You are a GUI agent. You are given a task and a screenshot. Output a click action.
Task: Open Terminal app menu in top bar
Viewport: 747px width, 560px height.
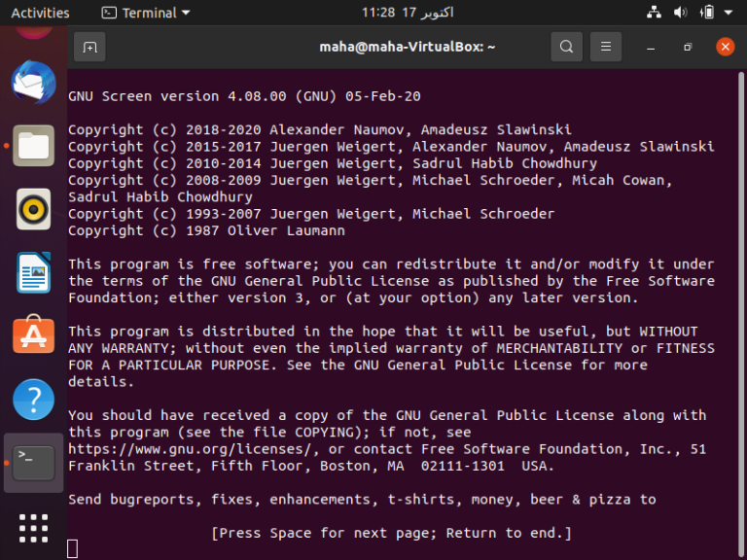(x=146, y=13)
